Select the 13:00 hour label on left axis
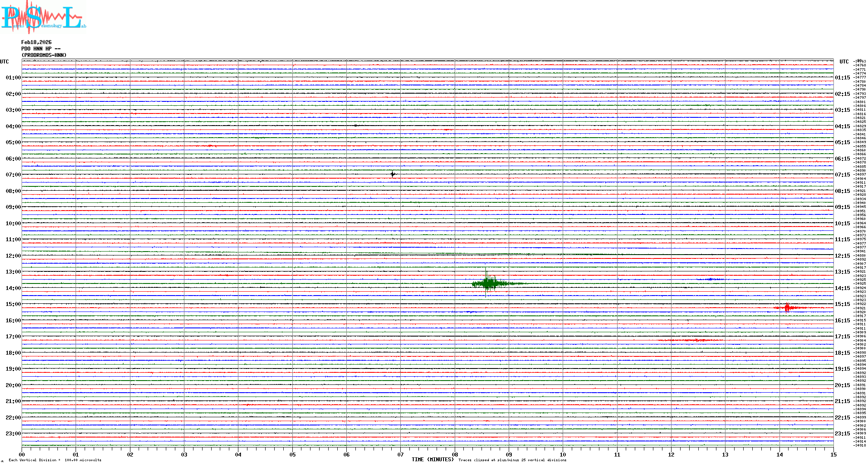Viewport: 868px width, 466px height. (x=13, y=272)
